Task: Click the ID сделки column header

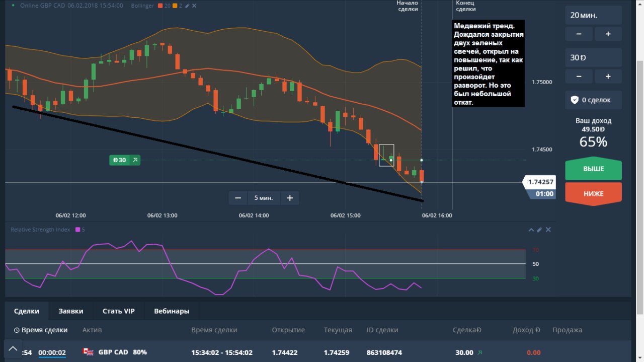Action: [382, 330]
